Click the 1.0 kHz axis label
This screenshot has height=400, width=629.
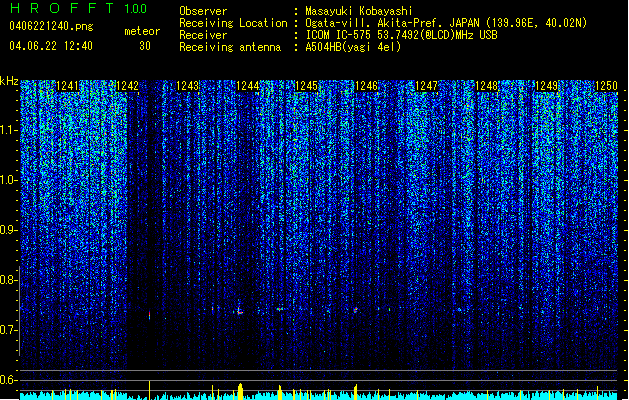pos(9,180)
